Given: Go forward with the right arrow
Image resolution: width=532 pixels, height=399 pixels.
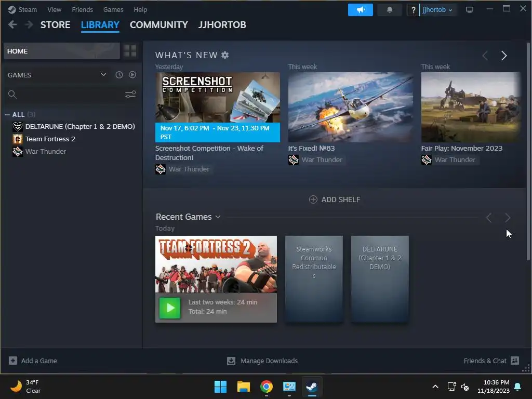Looking at the screenshot, I should [29, 25].
